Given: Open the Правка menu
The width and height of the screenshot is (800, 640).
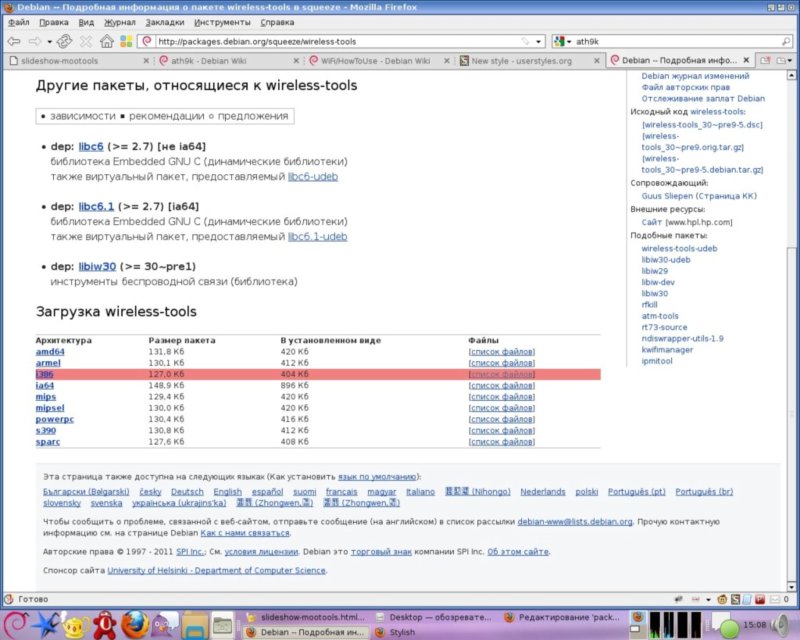Looking at the screenshot, I should coord(54,22).
